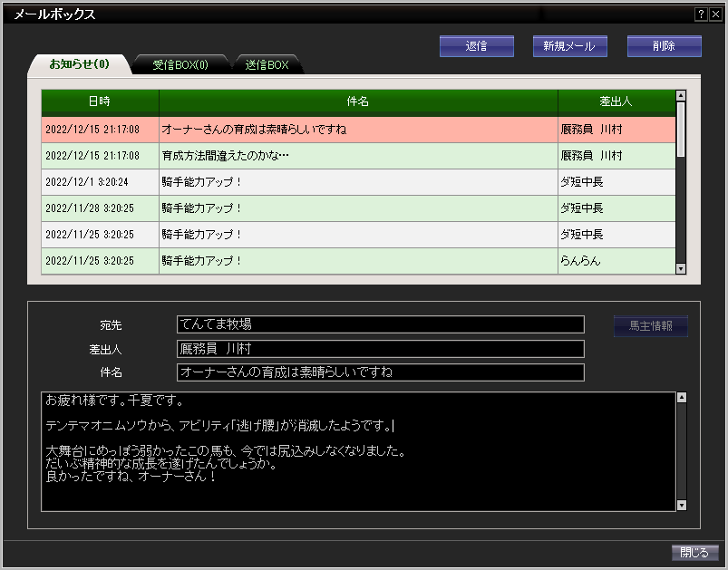Click sender 厩務員 川村 in second row

(591, 156)
